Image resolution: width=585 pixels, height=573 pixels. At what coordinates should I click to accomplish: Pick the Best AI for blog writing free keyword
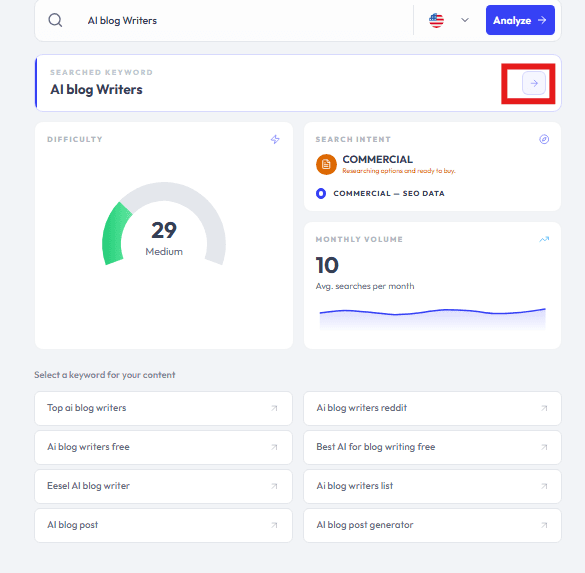(432, 447)
